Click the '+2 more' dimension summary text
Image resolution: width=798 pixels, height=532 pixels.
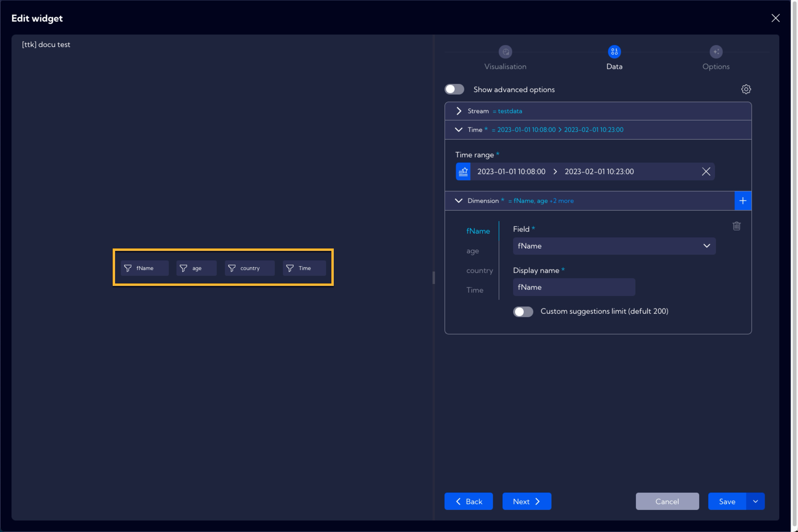[x=561, y=201]
